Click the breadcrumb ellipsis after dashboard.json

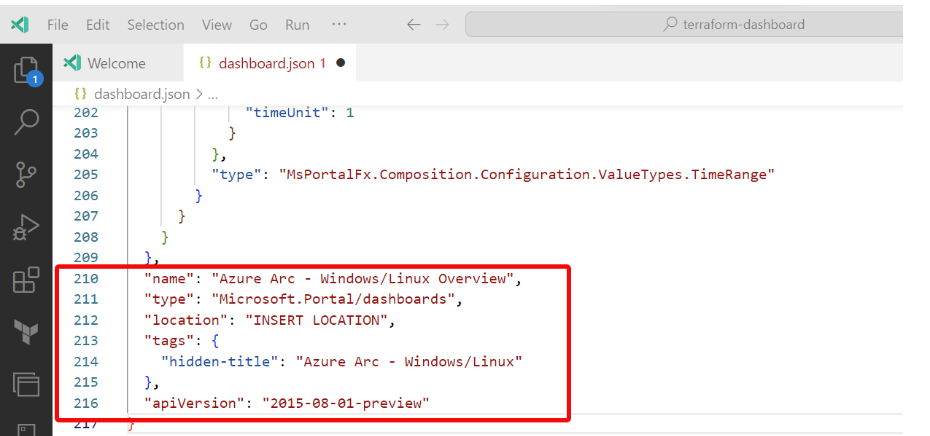click(212, 94)
